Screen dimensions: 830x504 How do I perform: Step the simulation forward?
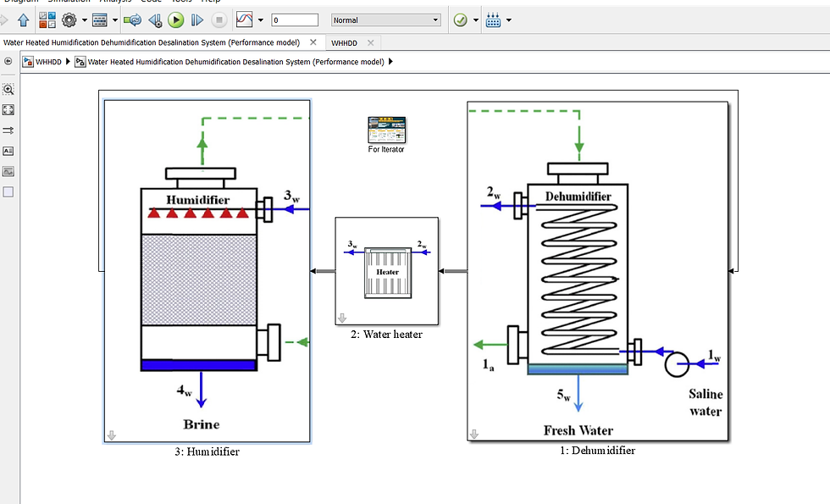196,20
